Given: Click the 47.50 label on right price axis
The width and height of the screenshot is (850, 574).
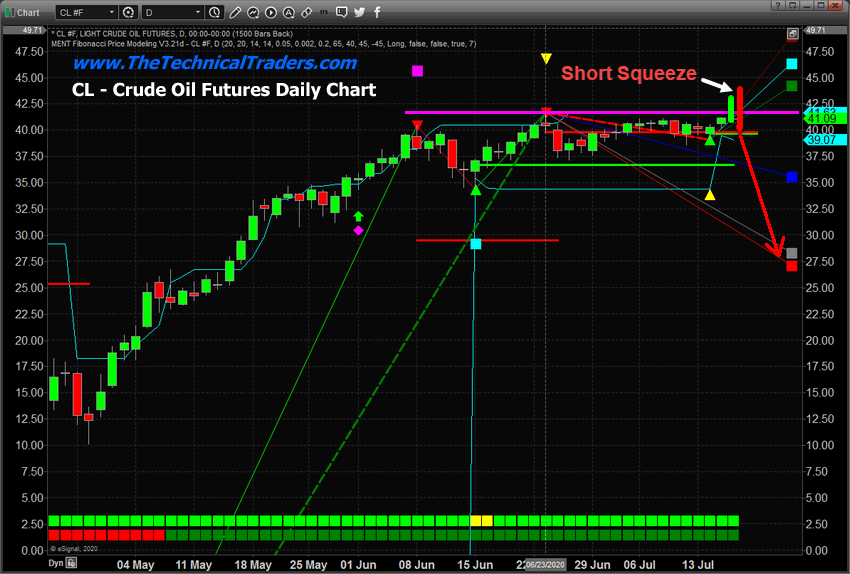Looking at the screenshot, I should click(820, 52).
